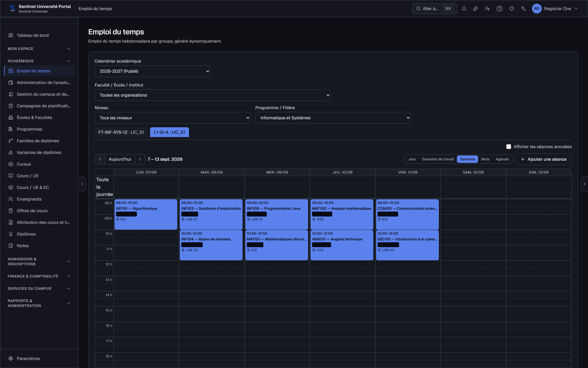The width and height of the screenshot is (588, 368).
Task: Click the Cours / UE book icon
Action: tap(11, 176)
